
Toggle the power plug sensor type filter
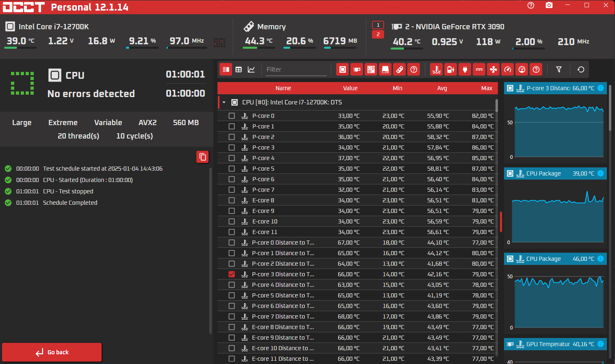point(465,69)
